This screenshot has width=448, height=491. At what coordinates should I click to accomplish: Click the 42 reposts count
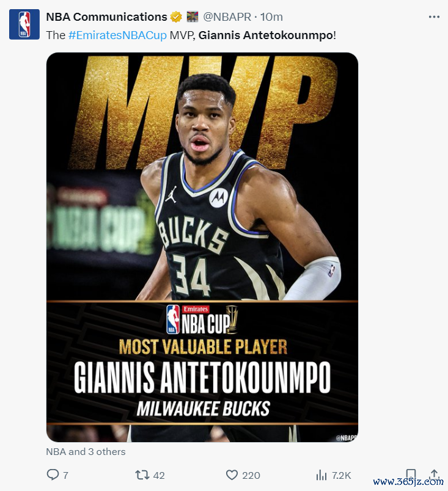tap(159, 475)
